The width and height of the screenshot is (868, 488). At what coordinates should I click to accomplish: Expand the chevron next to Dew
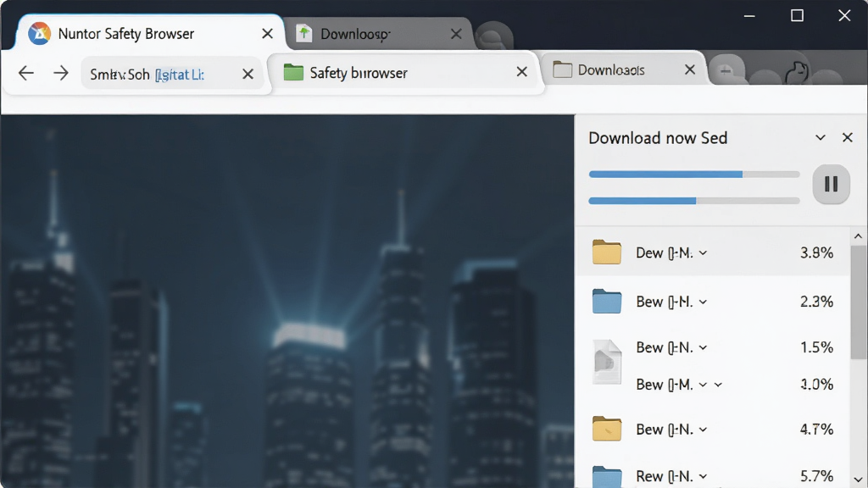703,252
